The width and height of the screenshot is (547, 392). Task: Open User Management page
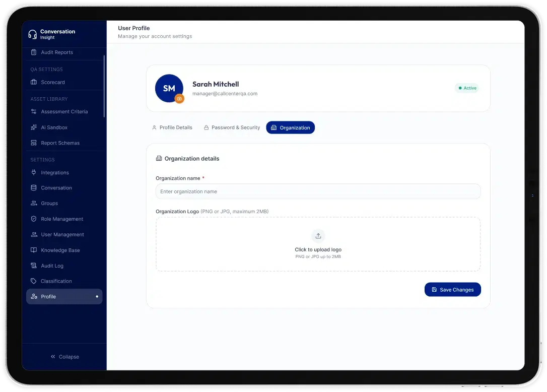[x=64, y=235]
